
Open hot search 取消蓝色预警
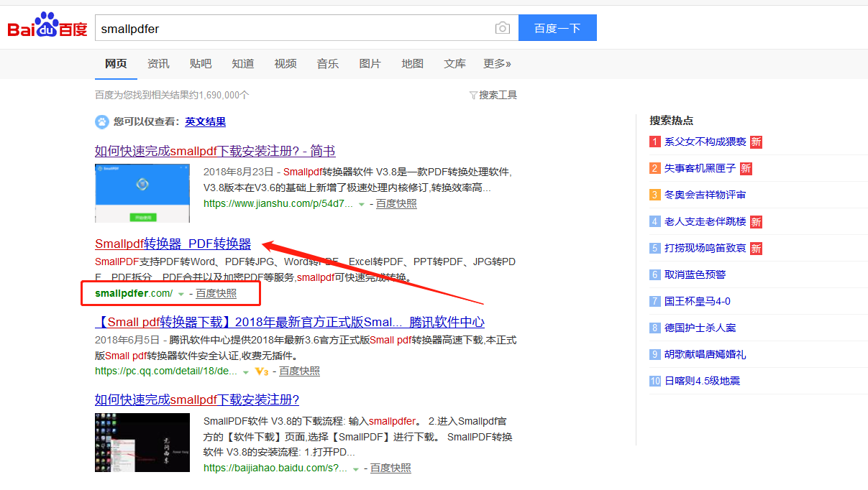(695, 275)
